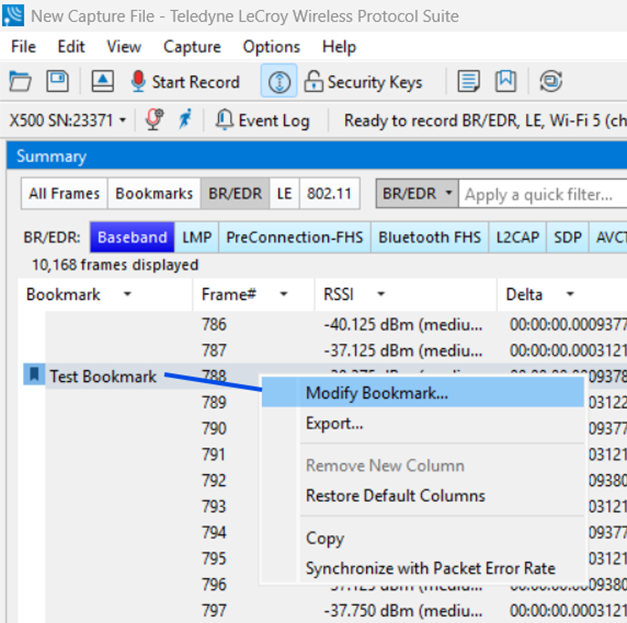Click the Apply a quick filter field

543,194
